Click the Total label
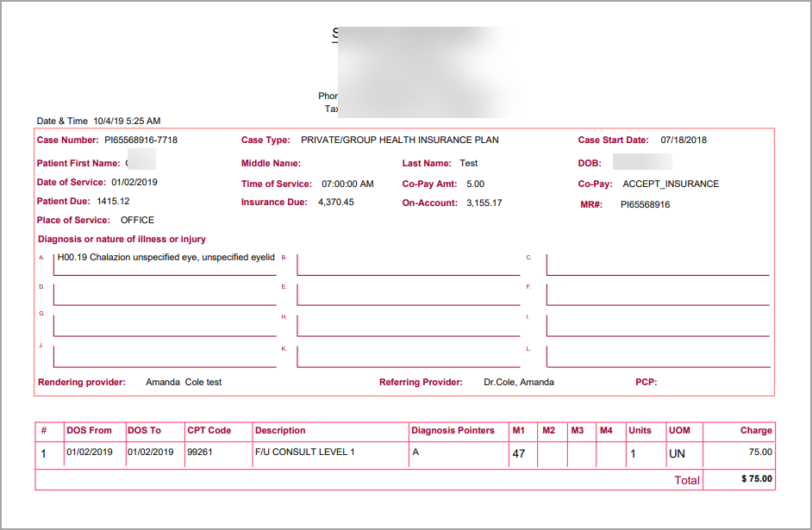Screen dimensions: 812x530 687,480
